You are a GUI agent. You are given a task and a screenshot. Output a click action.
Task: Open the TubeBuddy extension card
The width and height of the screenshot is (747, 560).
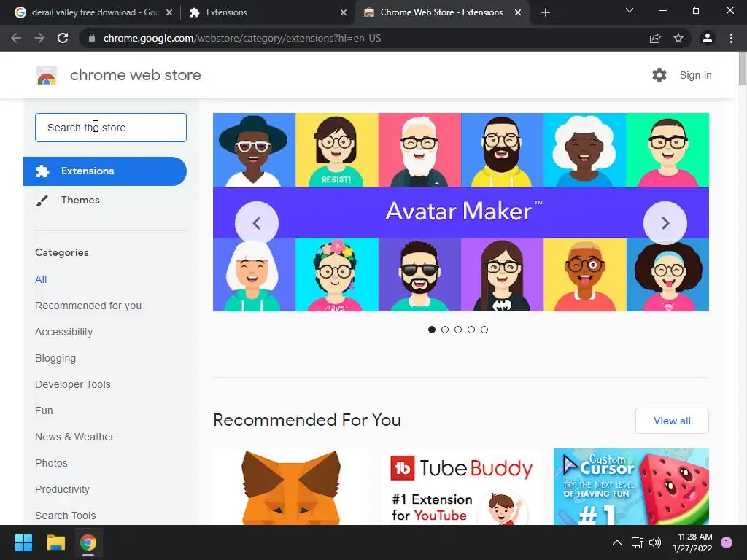(x=461, y=486)
